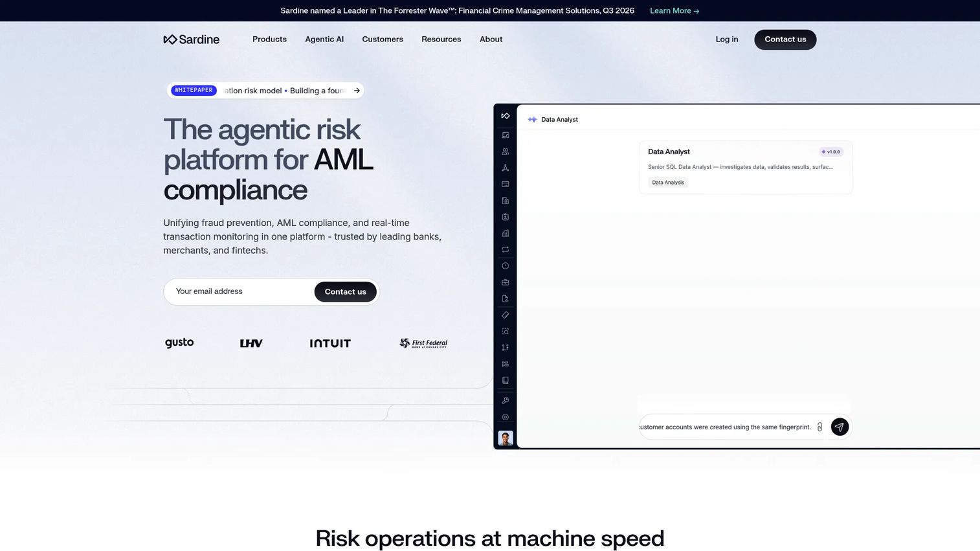Select the tag icon in the sidebar
Viewport: 980px width, 551px height.
pos(506,315)
